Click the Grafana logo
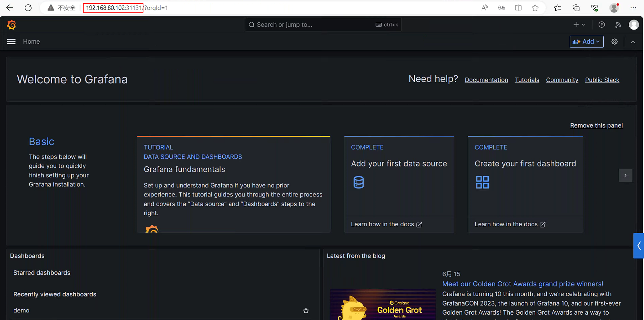Image resolution: width=644 pixels, height=320 pixels. (x=12, y=25)
